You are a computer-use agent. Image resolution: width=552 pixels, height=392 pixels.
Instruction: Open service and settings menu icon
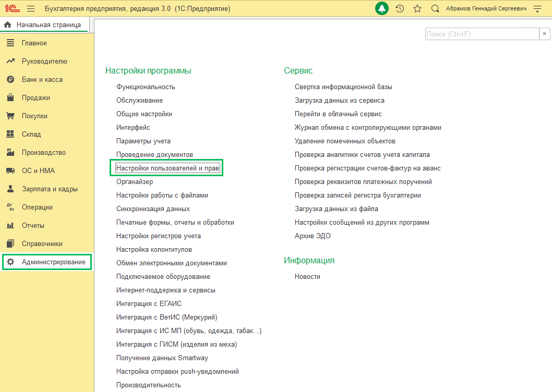537,9
